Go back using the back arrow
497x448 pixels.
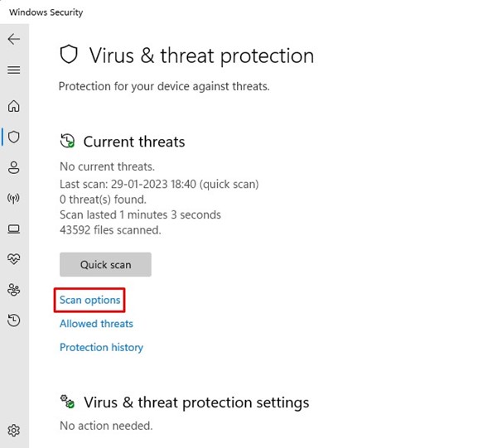[13, 40]
